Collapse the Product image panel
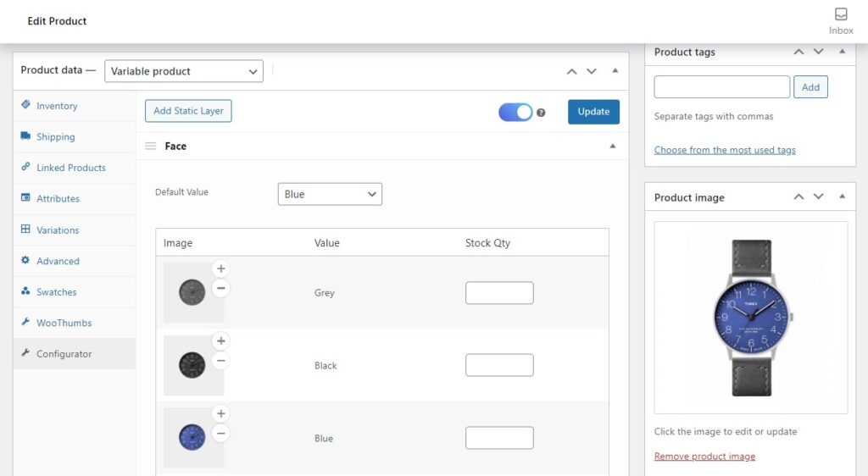Screen dimensions: 868x476 (842, 196)
